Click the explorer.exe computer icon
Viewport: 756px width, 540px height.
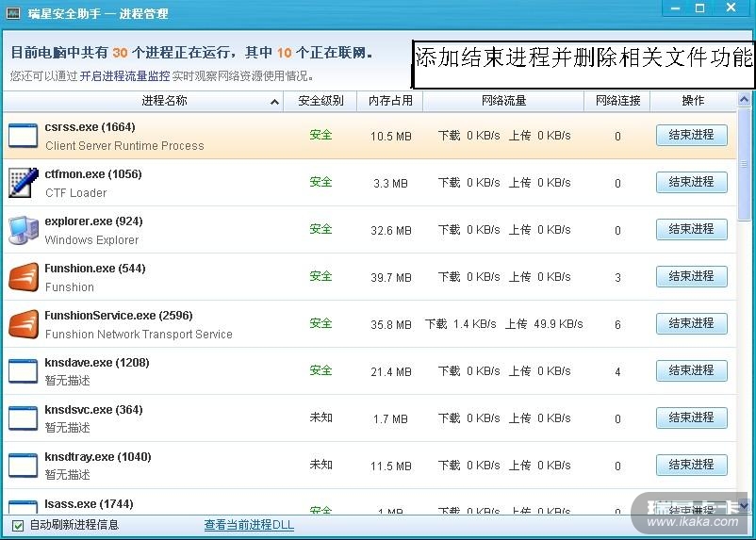click(24, 230)
